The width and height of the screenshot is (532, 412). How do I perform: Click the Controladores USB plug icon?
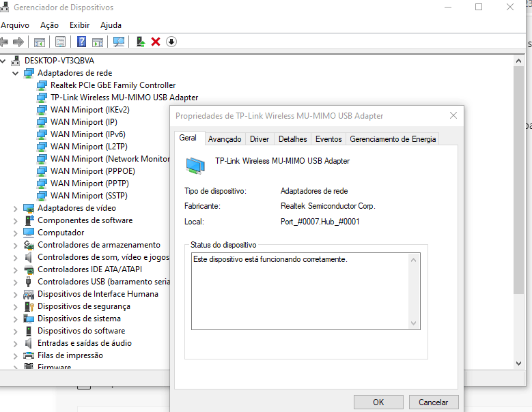click(x=29, y=282)
